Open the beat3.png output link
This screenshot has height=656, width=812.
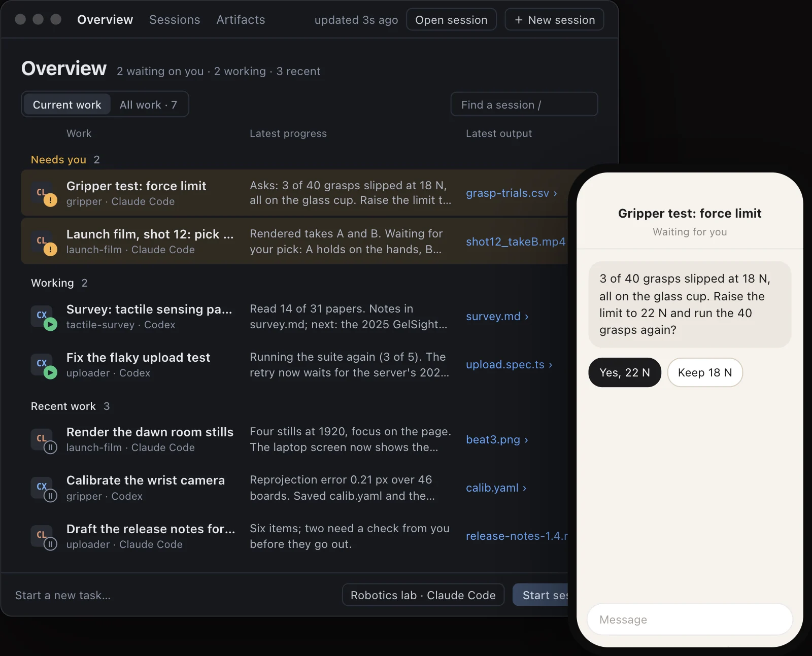click(x=497, y=439)
